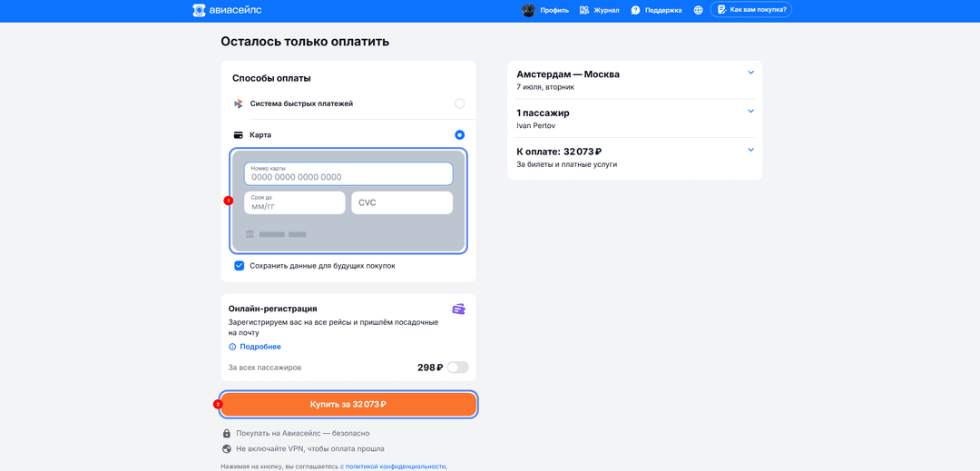This screenshot has height=471, width=980.
Task: Open the profile avatar icon
Action: pos(528,10)
